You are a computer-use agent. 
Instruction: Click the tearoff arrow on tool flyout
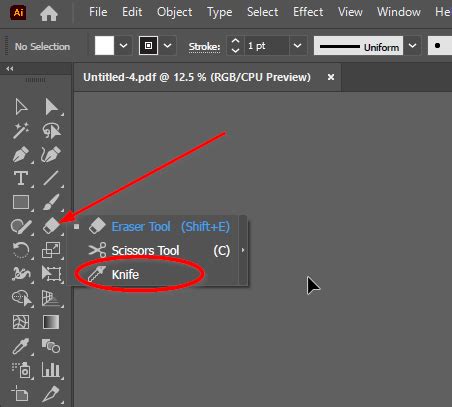243,250
